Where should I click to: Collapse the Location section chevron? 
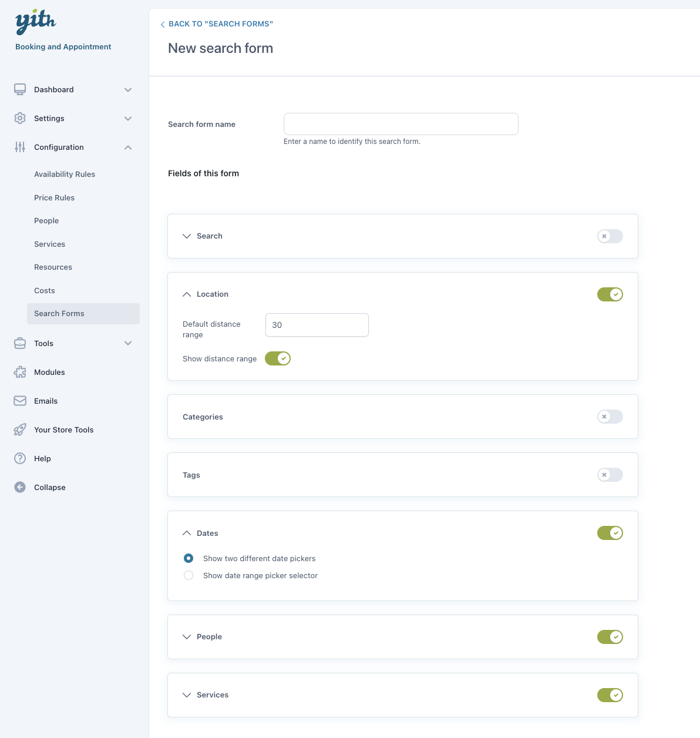point(187,294)
